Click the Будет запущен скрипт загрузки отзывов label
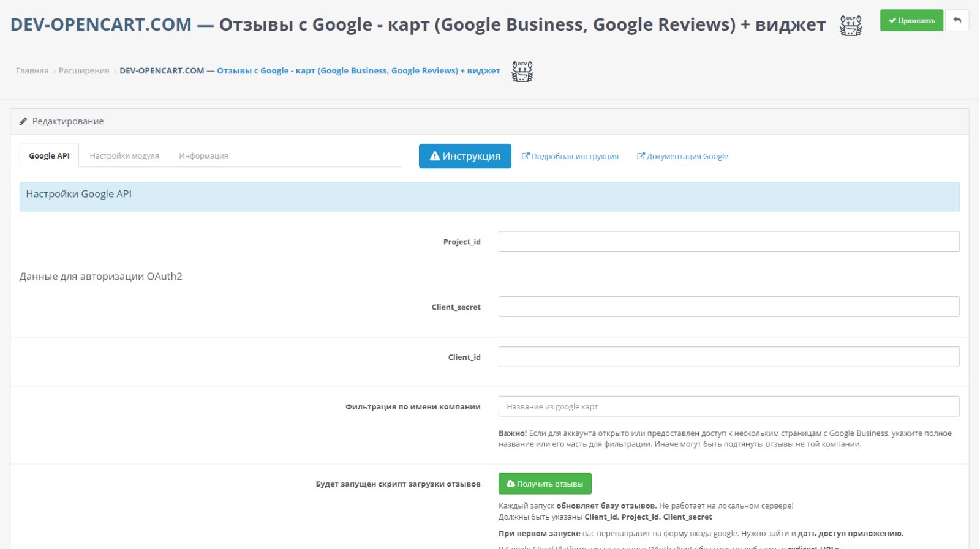This screenshot has height=549, width=980. click(x=398, y=484)
